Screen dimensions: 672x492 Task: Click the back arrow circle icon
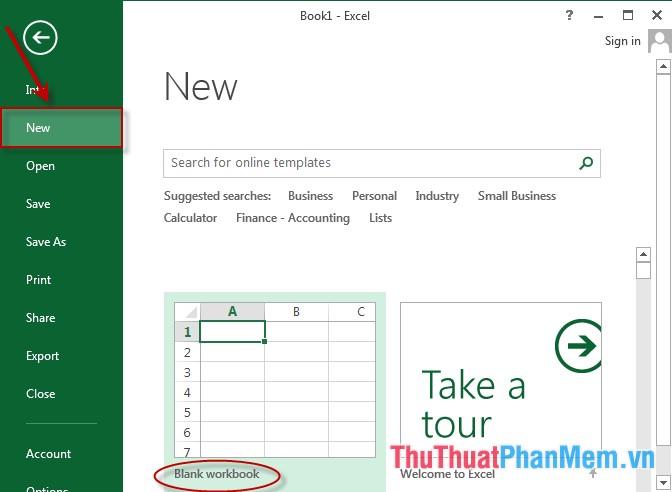[x=40, y=38]
